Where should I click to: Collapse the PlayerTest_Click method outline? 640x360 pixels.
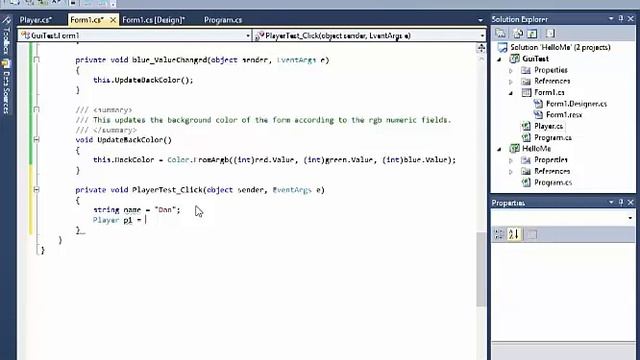36,190
